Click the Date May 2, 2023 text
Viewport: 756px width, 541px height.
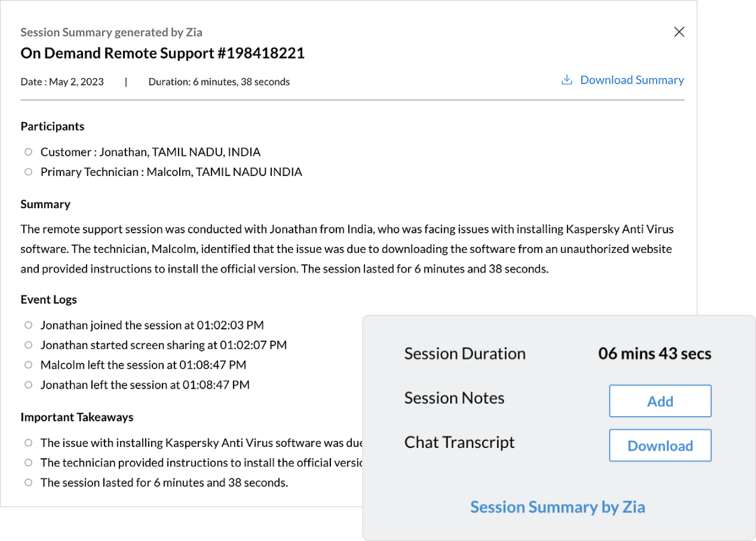click(62, 82)
